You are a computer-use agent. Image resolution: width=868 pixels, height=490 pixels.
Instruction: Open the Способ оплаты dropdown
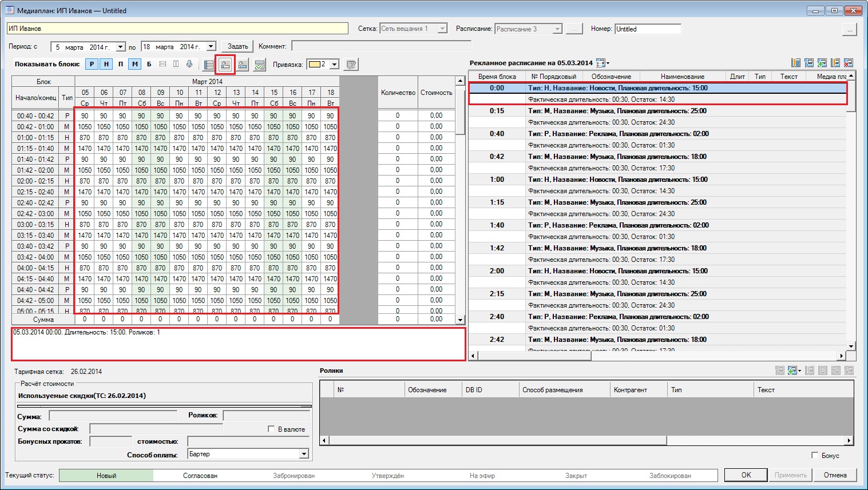coord(304,454)
